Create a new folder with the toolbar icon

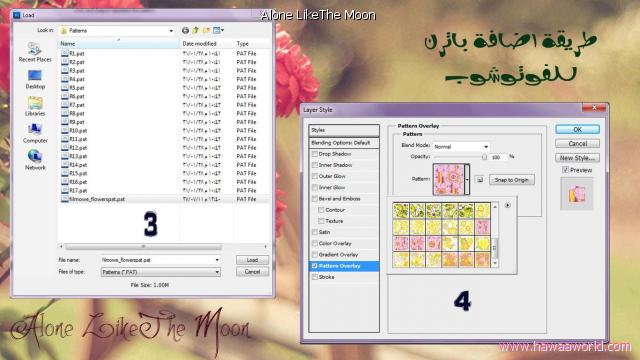206,30
